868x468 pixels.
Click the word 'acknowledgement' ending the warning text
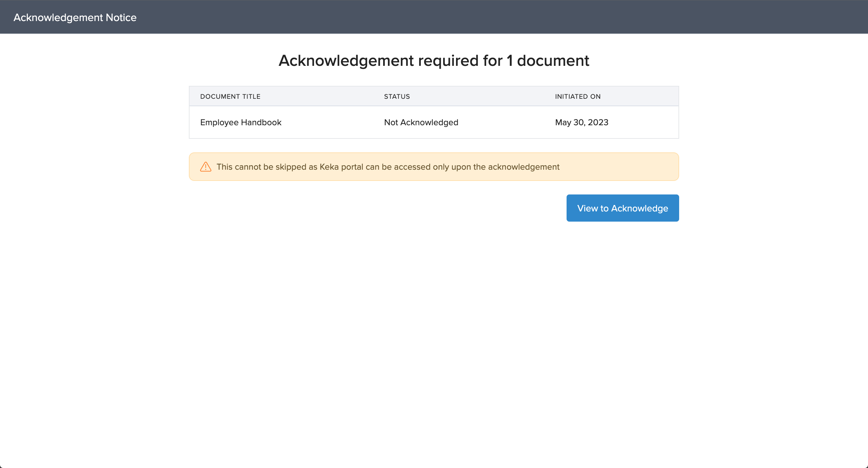[x=524, y=167]
